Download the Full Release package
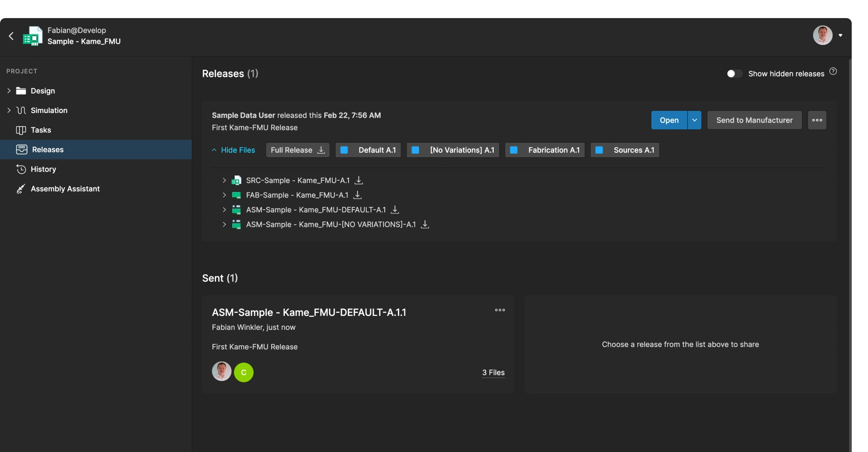 (297, 150)
